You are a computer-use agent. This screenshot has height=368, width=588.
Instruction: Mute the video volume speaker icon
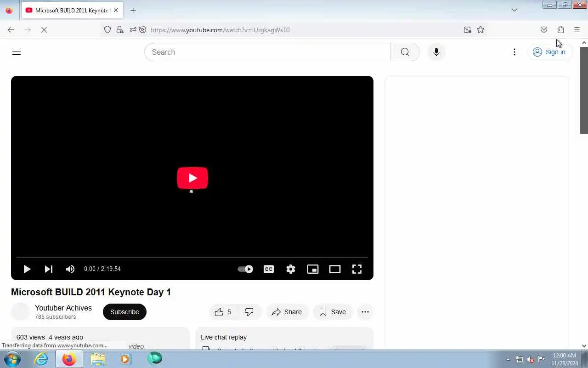[70, 269]
